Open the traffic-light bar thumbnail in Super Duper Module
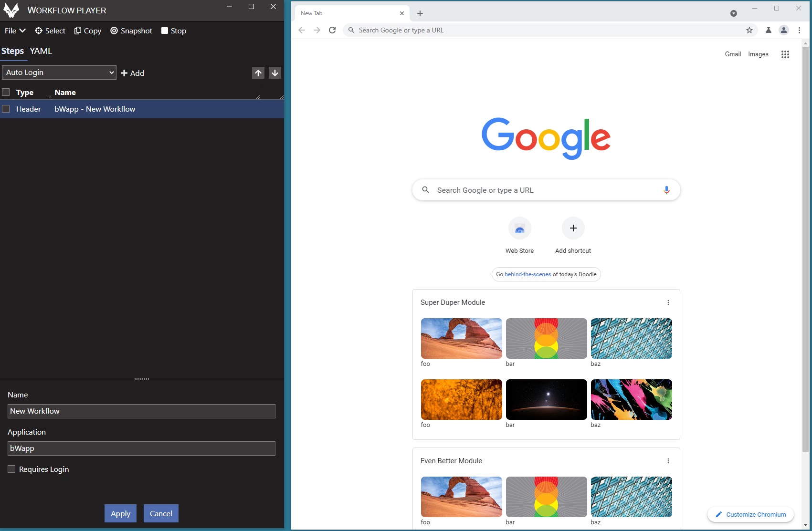 click(547, 338)
